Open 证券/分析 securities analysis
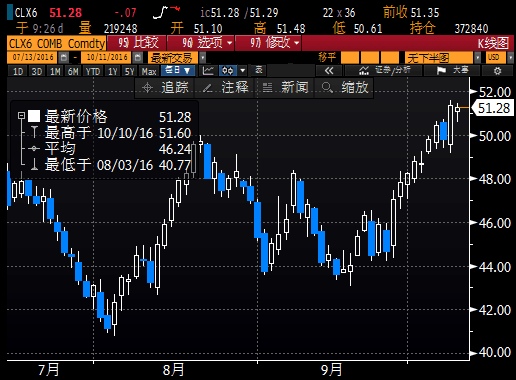Image resolution: width=516 pixels, height=380 pixels. (384, 71)
